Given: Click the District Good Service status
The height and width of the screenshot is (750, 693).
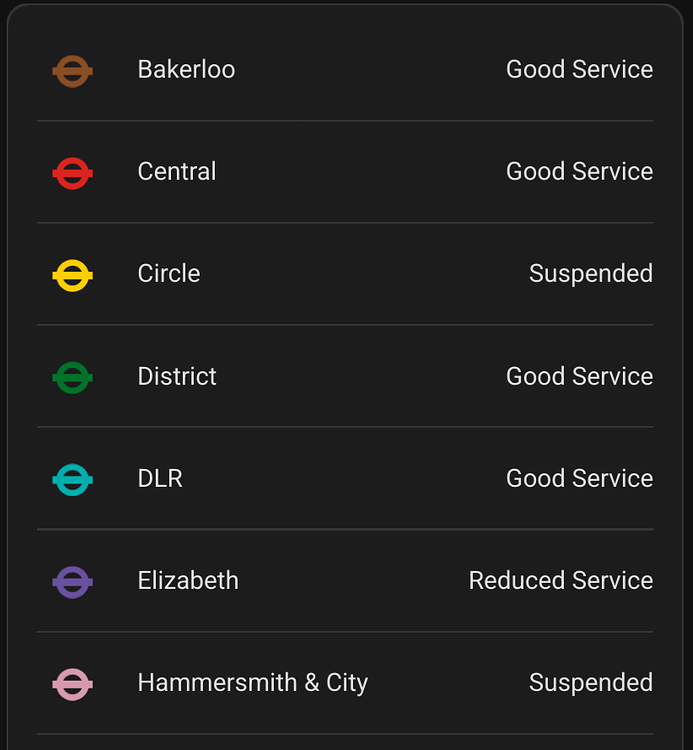Looking at the screenshot, I should (x=579, y=376).
